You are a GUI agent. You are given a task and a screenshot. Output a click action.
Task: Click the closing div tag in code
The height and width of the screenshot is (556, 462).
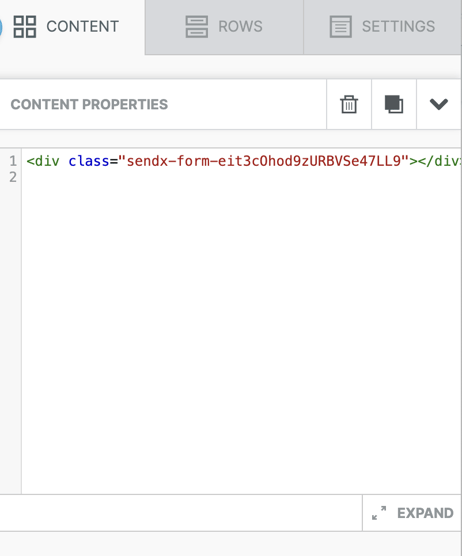pos(439,161)
